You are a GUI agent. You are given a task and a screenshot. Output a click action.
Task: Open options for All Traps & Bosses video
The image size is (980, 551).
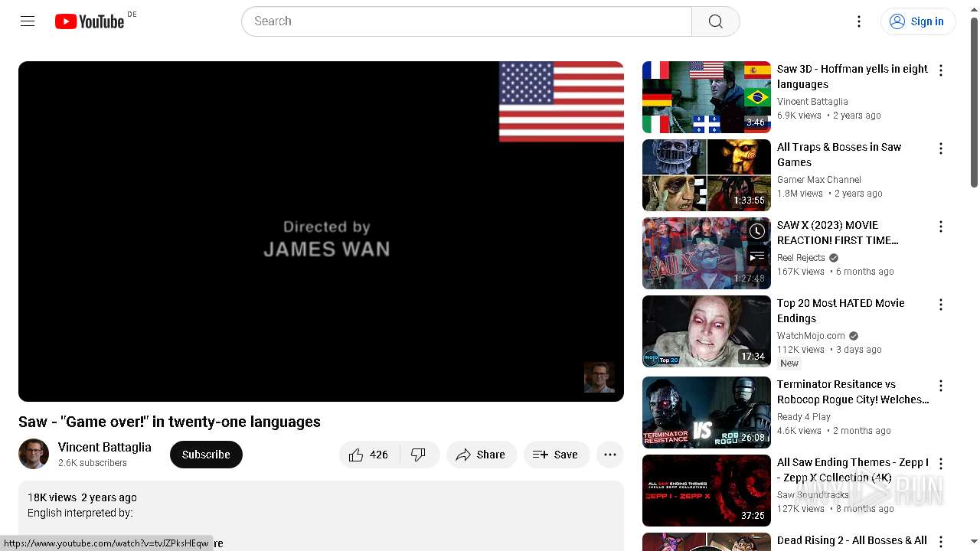(x=941, y=148)
